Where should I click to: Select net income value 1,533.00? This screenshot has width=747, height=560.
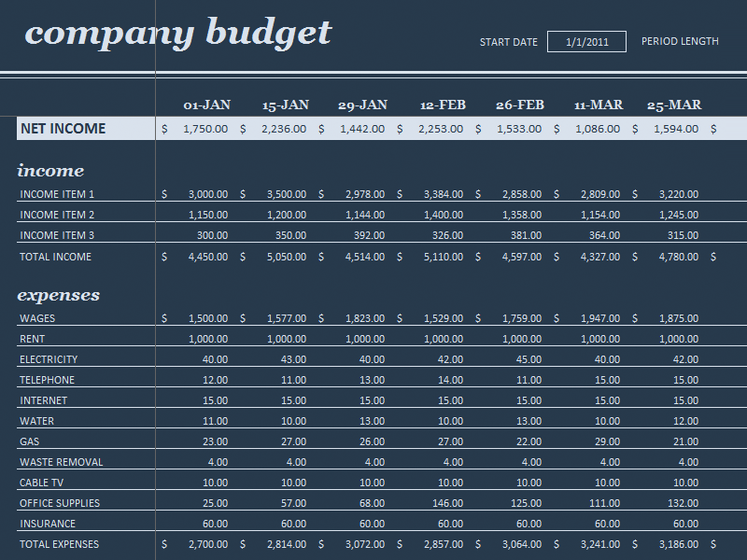[x=519, y=129]
